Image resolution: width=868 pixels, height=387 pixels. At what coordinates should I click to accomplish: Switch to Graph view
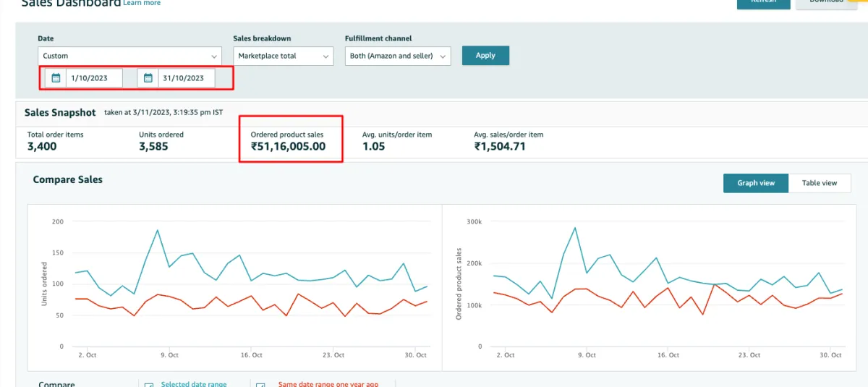[x=756, y=183]
